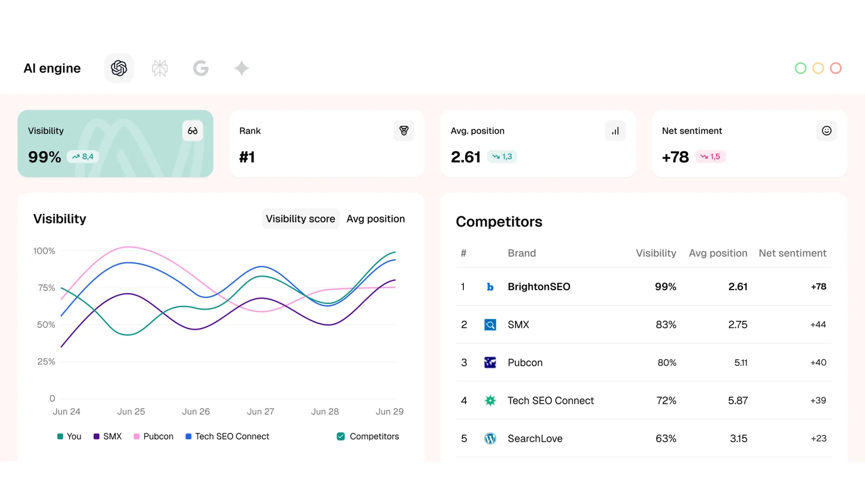Click the Jun 27 axis label

tap(261, 412)
